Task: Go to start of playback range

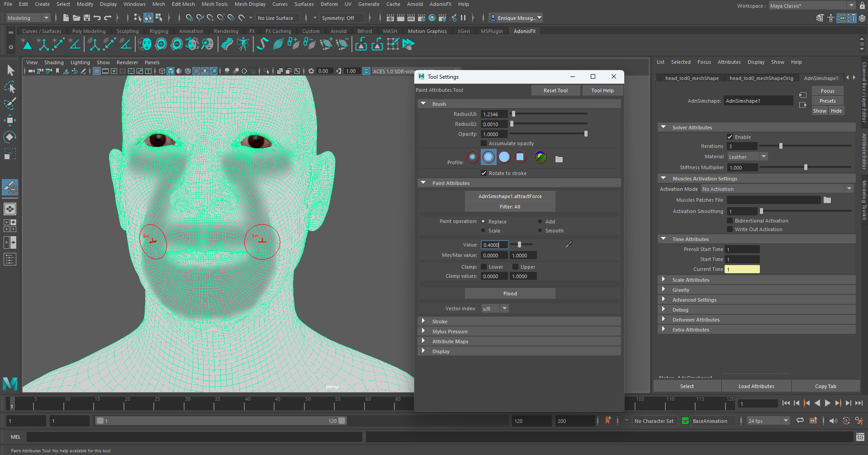Action: tap(786, 403)
